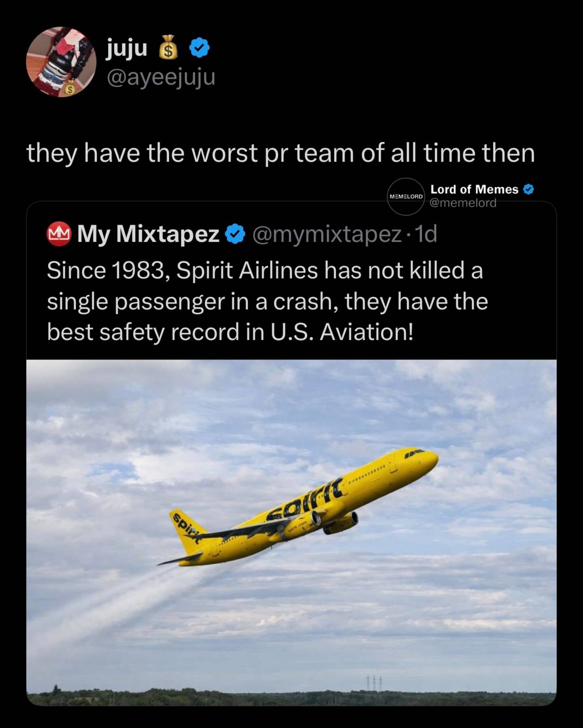Click Lord of Memes verified badge
This screenshot has height=728, width=583.
528,189
